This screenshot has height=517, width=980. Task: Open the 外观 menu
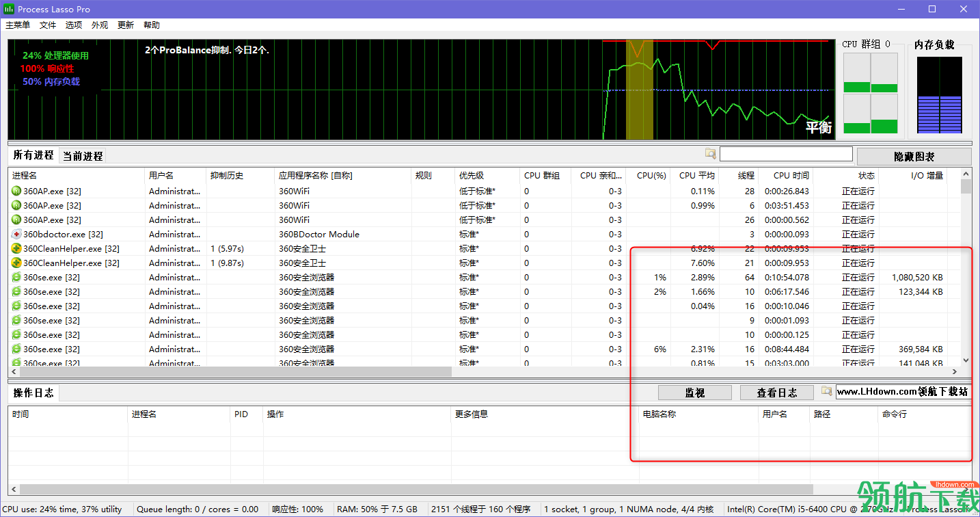tap(100, 25)
